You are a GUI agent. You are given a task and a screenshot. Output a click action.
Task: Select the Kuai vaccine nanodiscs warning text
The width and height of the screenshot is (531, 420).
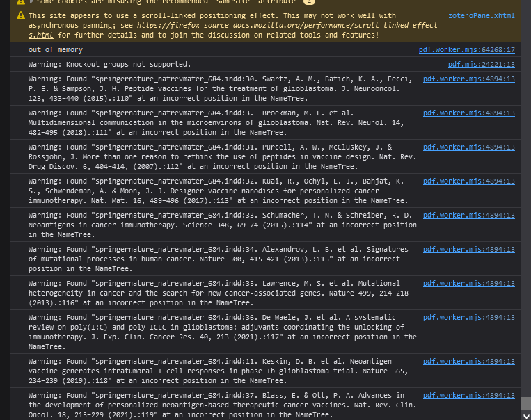219,191
